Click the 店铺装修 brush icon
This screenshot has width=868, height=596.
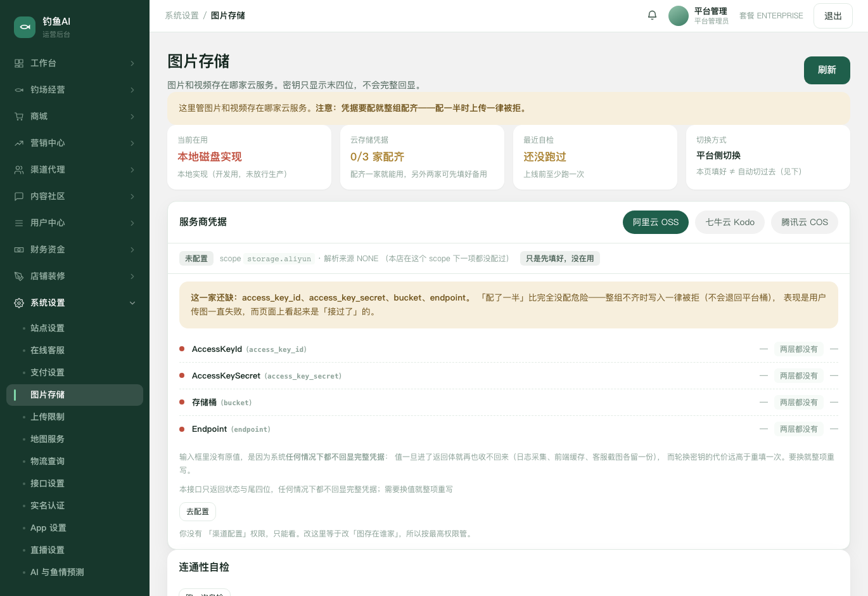point(19,276)
